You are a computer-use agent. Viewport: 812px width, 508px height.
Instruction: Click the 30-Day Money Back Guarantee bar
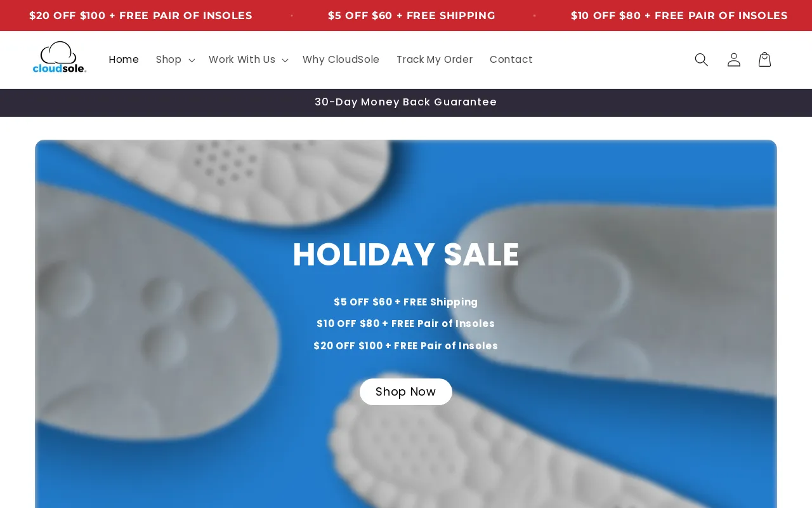[x=406, y=102]
